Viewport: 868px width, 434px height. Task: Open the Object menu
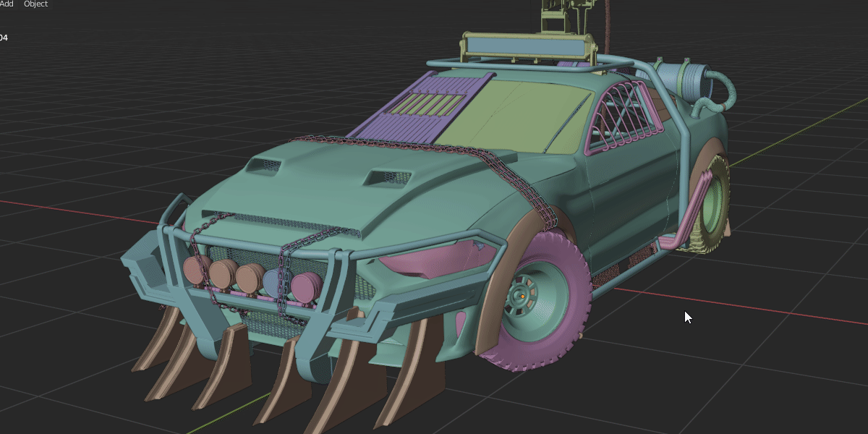coord(35,4)
